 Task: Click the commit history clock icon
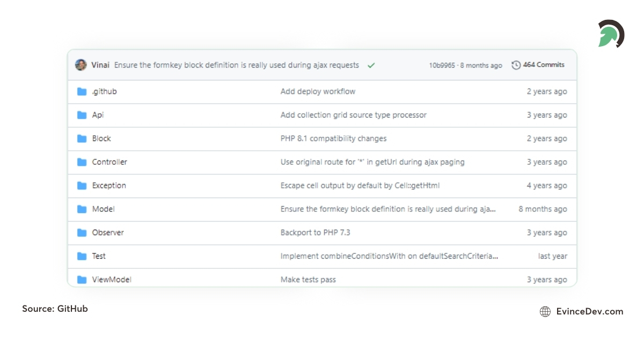pyautogui.click(x=516, y=64)
